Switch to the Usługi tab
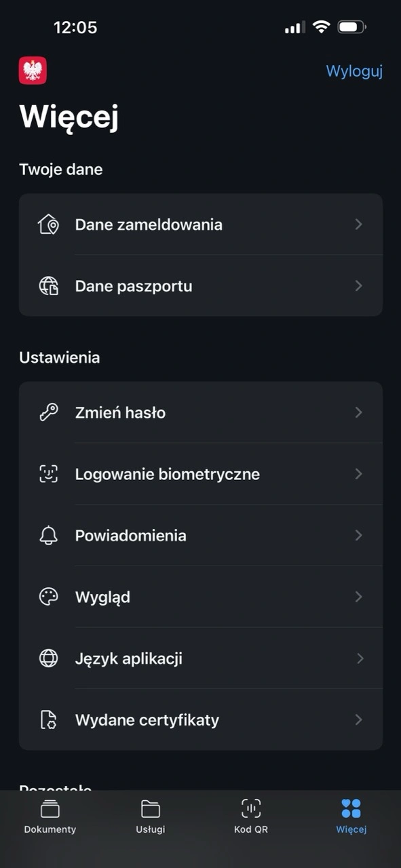Screen dimensions: 401x868 coord(150,816)
